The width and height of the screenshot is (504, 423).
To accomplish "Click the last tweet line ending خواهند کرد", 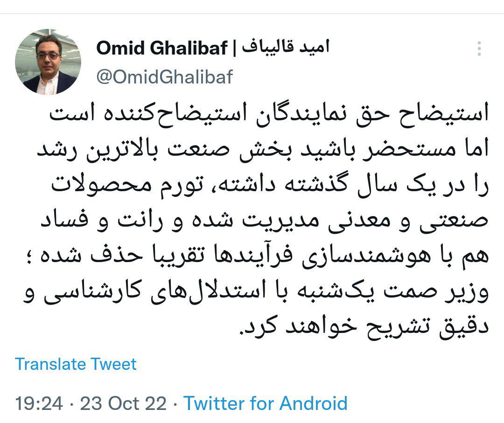I will [364, 326].
